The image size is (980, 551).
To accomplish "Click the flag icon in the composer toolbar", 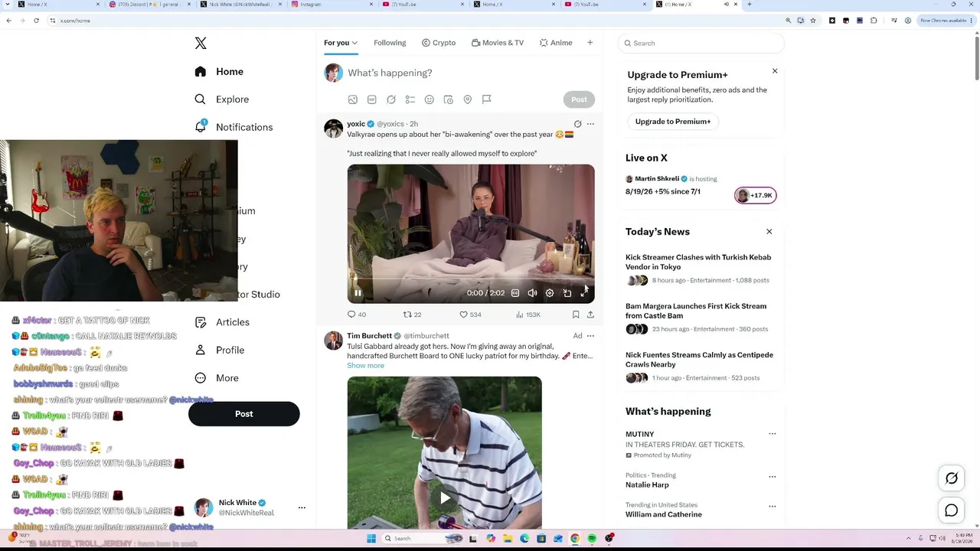I will (x=486, y=99).
